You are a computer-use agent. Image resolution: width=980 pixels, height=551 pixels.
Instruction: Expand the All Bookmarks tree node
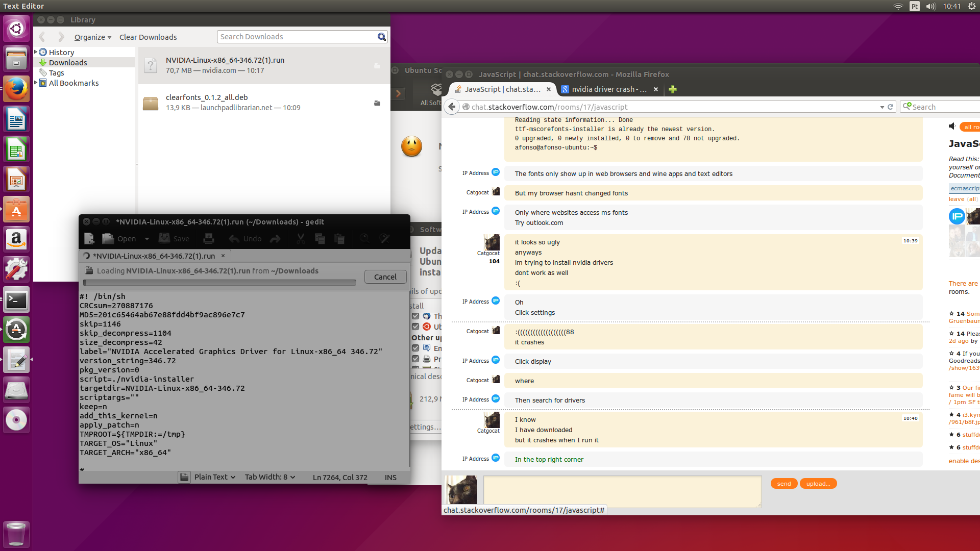36,83
